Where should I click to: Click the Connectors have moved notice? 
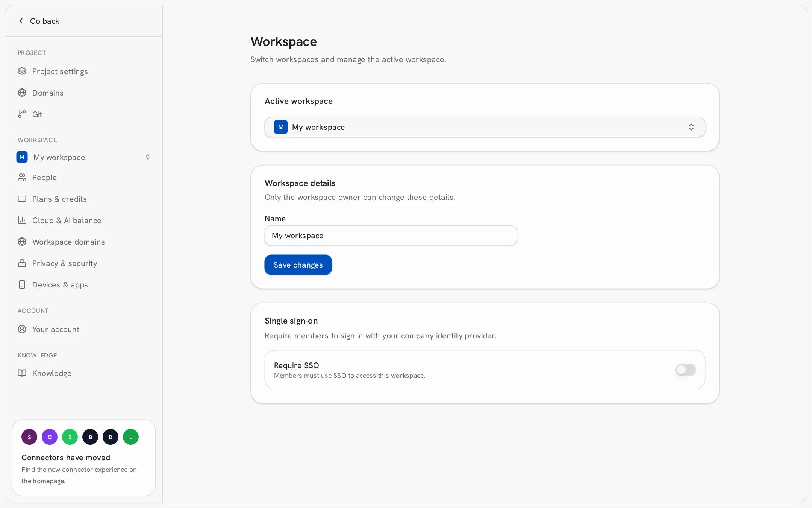(83, 458)
